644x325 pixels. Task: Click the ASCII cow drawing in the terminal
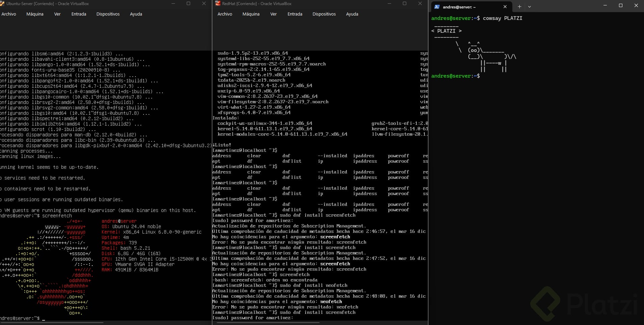[x=486, y=57]
